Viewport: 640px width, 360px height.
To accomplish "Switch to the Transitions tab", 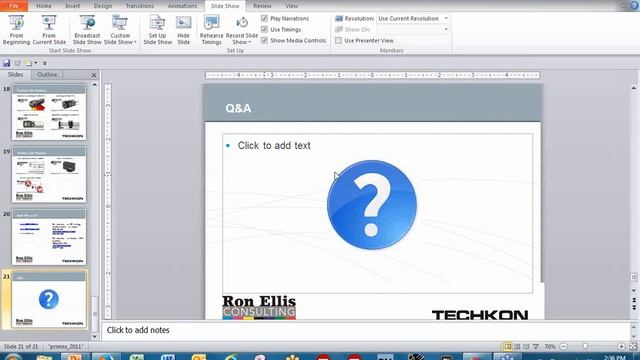I will (140, 6).
